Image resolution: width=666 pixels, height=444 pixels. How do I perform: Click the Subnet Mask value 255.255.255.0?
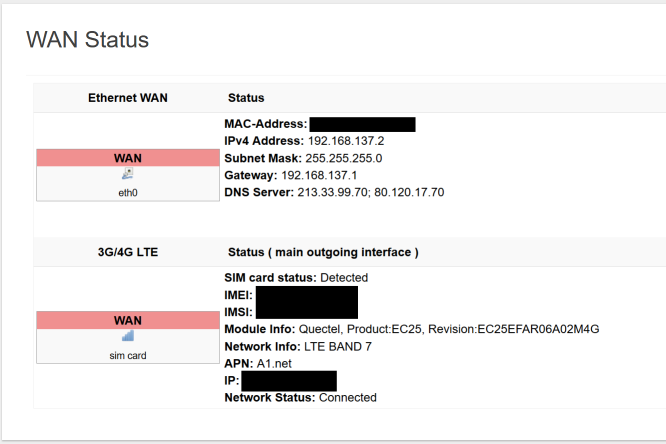click(344, 158)
